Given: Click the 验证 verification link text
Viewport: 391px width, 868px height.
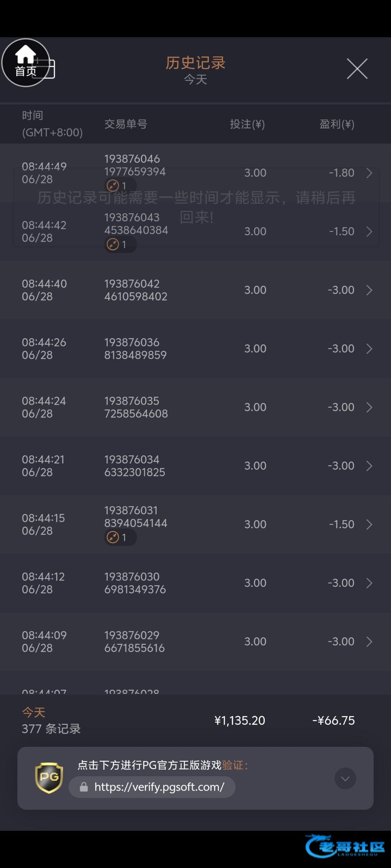Looking at the screenshot, I should [x=232, y=765].
